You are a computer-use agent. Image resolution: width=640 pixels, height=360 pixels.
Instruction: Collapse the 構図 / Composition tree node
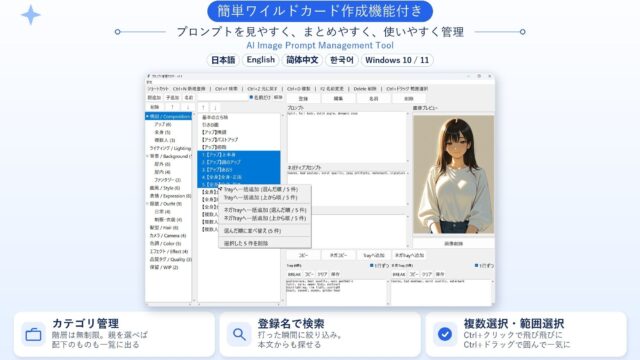[x=147, y=116]
